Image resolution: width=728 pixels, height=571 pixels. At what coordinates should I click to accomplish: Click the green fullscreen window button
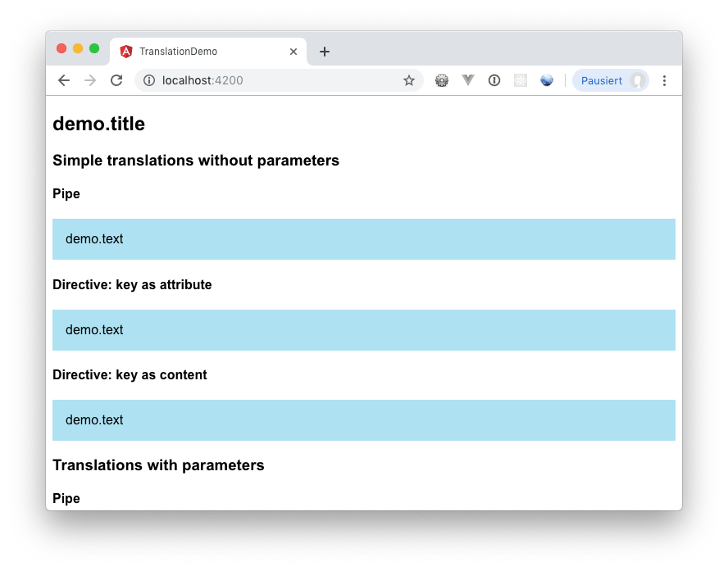(x=94, y=48)
